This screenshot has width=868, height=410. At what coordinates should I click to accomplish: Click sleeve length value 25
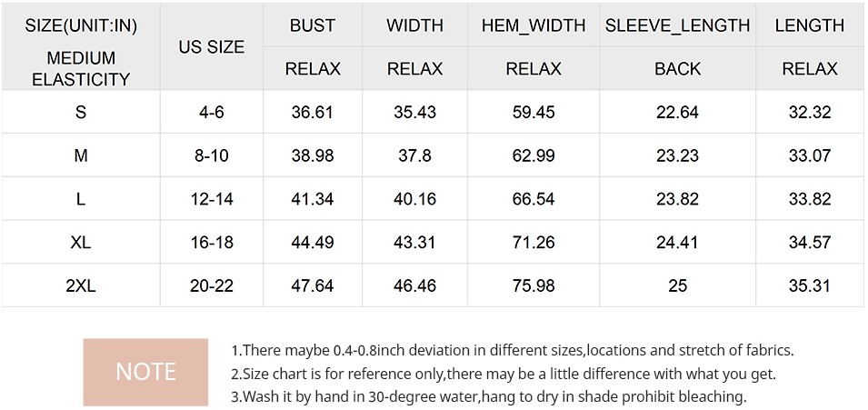tap(677, 285)
